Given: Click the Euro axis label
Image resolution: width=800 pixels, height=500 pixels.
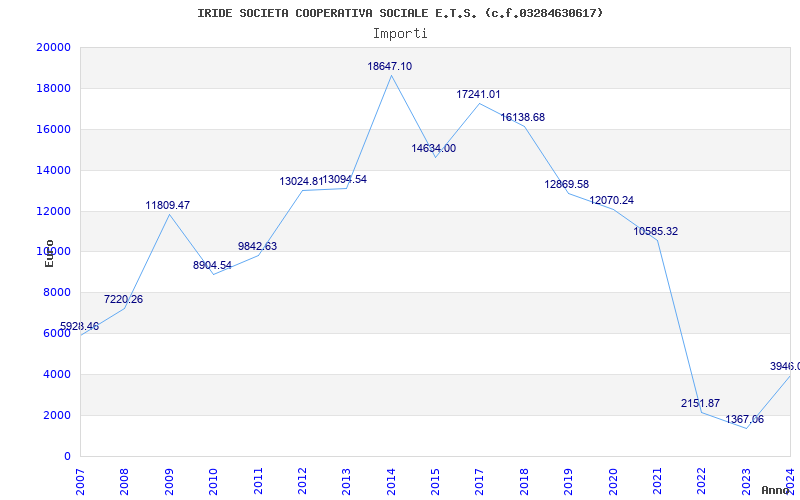Looking at the screenshot, I should (x=49, y=253).
